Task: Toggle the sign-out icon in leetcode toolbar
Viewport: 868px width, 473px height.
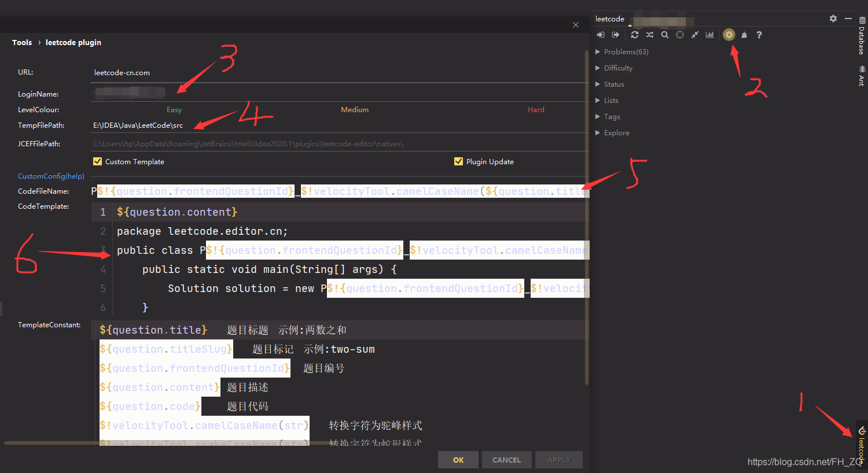Action: click(615, 35)
